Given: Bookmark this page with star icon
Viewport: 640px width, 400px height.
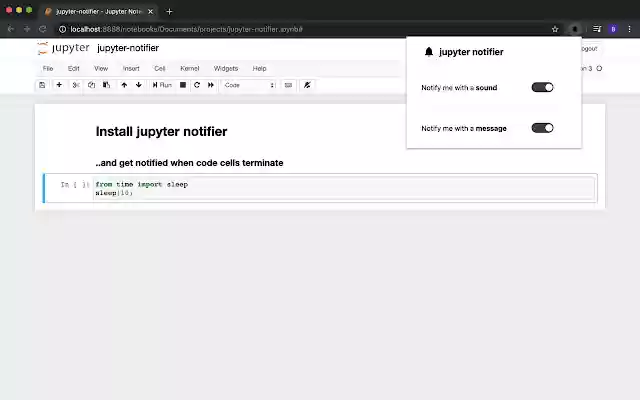Looking at the screenshot, I should pos(555,29).
